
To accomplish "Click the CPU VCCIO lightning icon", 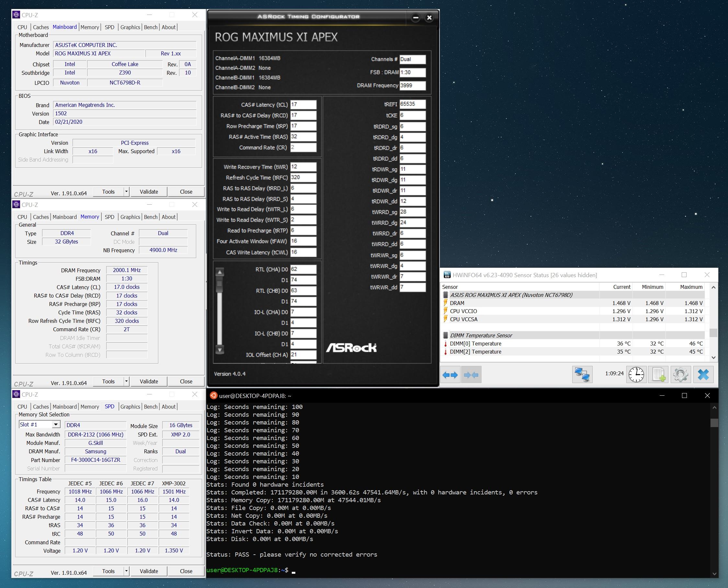I will point(446,311).
